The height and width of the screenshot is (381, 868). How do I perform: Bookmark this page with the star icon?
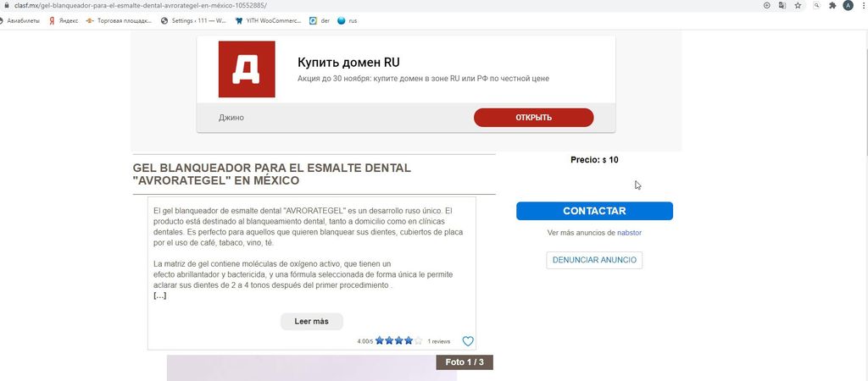[x=798, y=6]
